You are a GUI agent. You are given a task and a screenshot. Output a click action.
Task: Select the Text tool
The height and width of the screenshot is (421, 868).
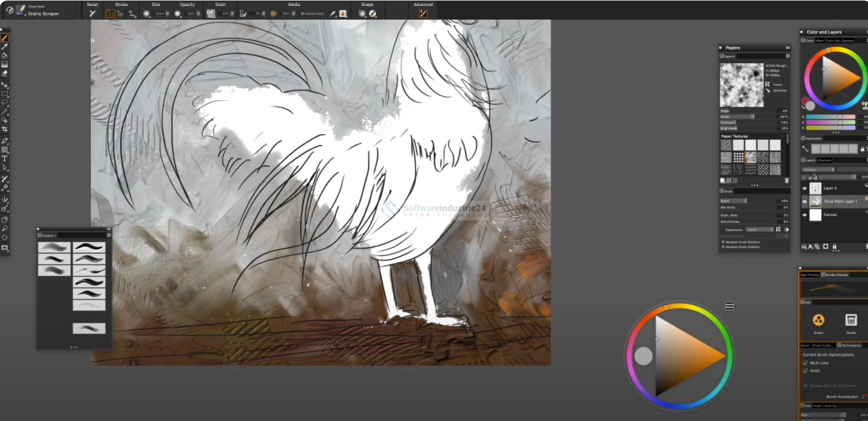(x=4, y=158)
